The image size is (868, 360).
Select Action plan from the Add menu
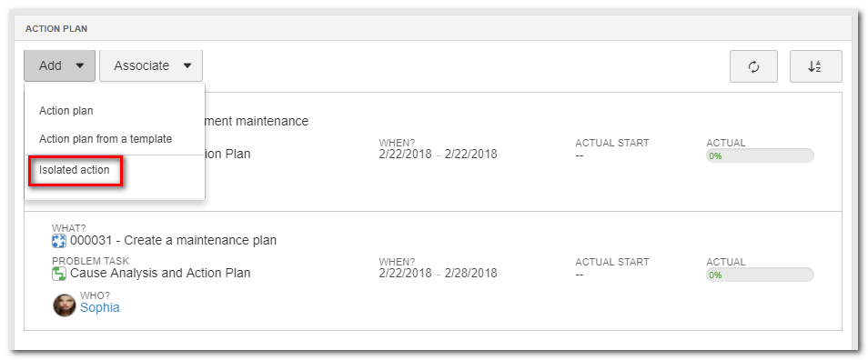tap(66, 111)
